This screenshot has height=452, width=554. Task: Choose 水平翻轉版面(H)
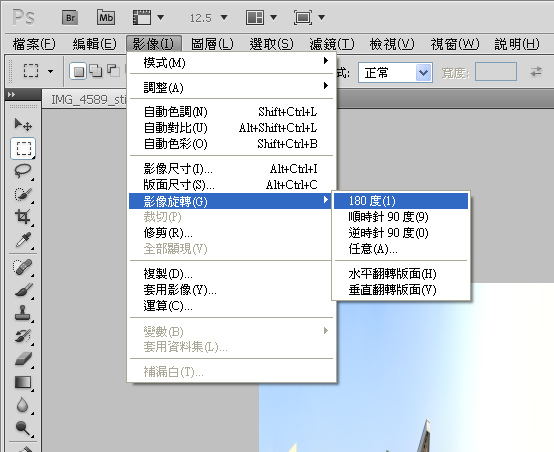pos(401,274)
